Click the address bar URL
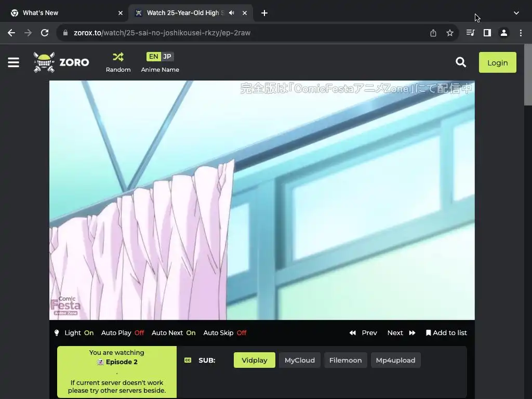 [162, 33]
